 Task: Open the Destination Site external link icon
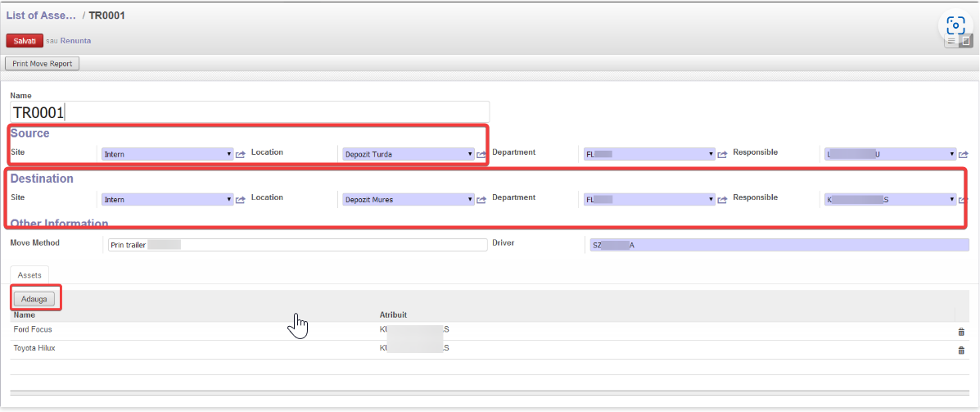(x=241, y=200)
